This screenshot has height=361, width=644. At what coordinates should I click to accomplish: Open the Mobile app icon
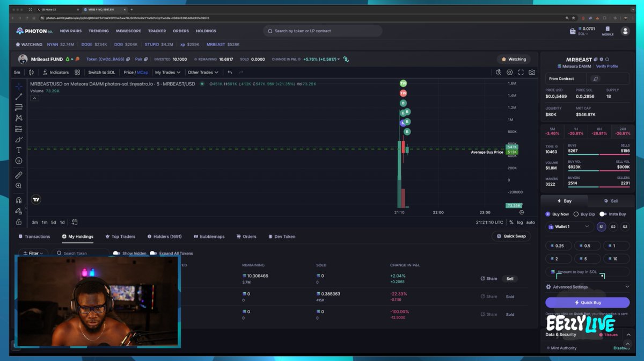click(608, 31)
